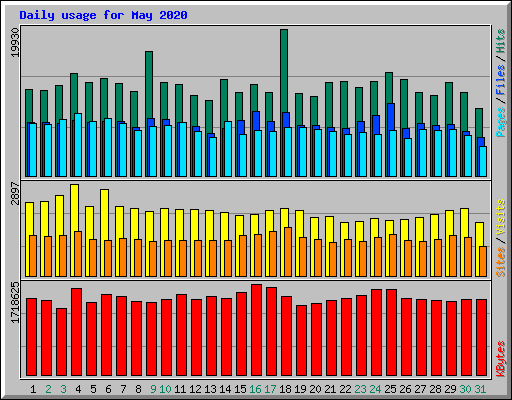Click the day 26 x-axis label
This screenshot has width=512, height=400.
tap(405, 389)
